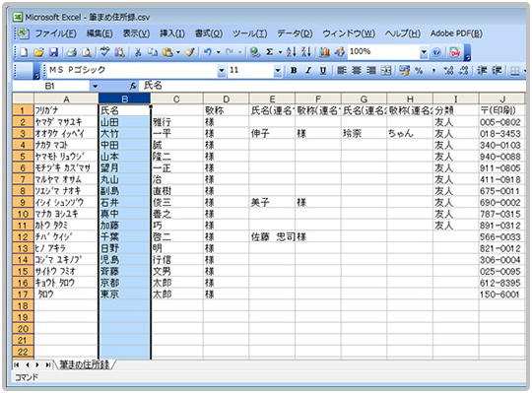Expand the font size 11 dropdown
The width and height of the screenshot is (532, 393).
tap(278, 71)
